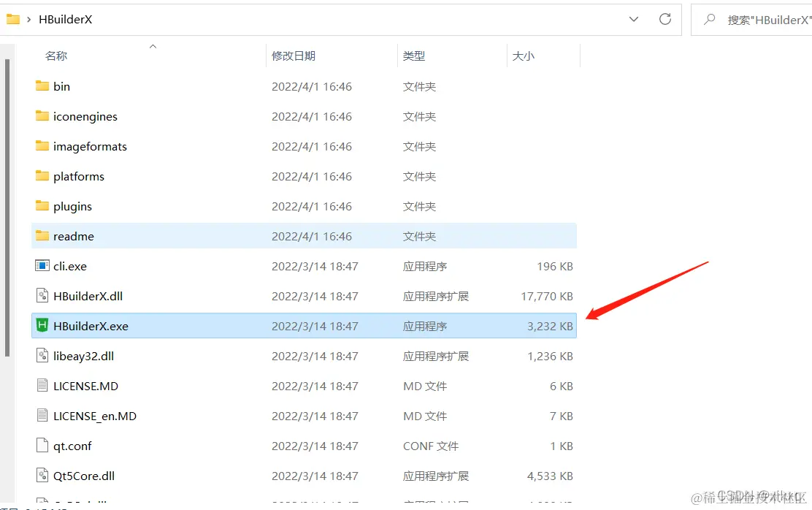Click the 1,236 KB size value
This screenshot has height=510, width=812.
[x=550, y=356]
